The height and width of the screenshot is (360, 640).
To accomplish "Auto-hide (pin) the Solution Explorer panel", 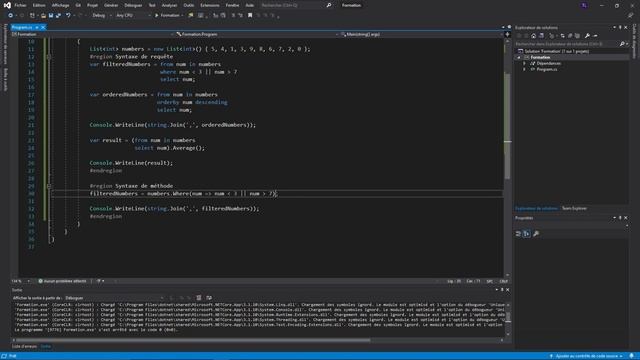I will point(620,28).
